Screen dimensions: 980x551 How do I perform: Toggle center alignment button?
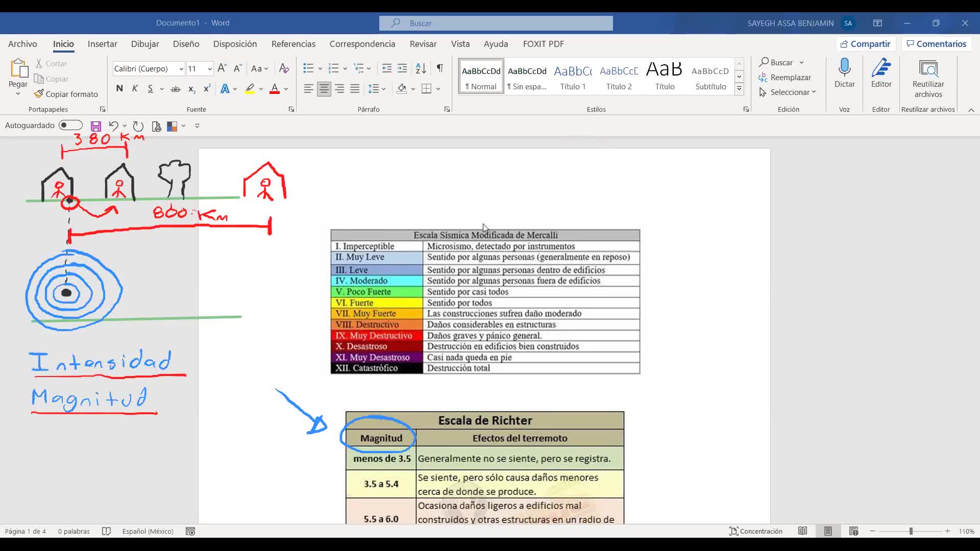[324, 89]
